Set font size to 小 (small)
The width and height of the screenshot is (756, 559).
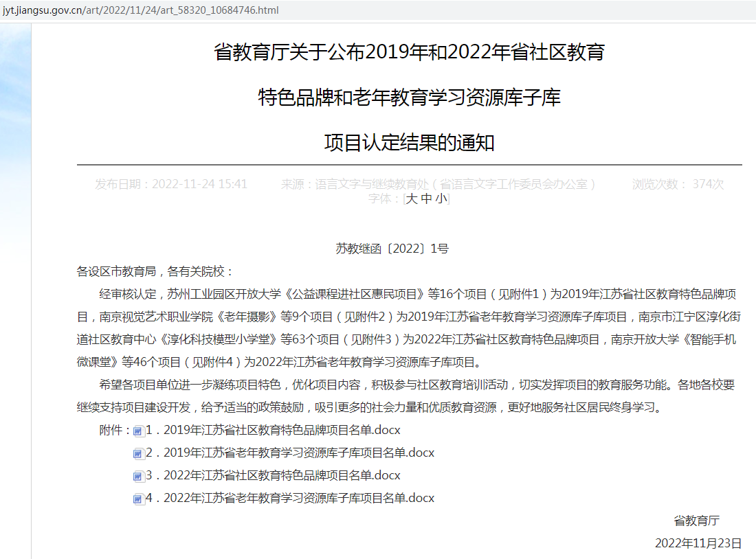441,198
